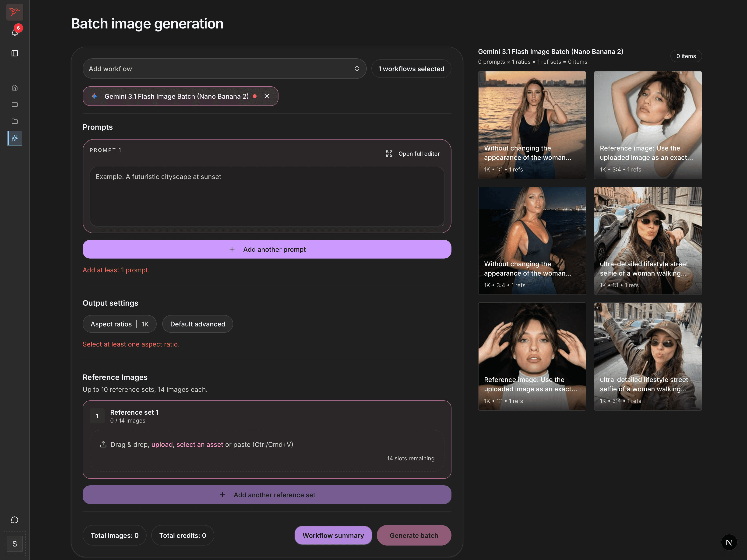Remove the Gemini 3.1 Flash workflow tag

coord(267,96)
